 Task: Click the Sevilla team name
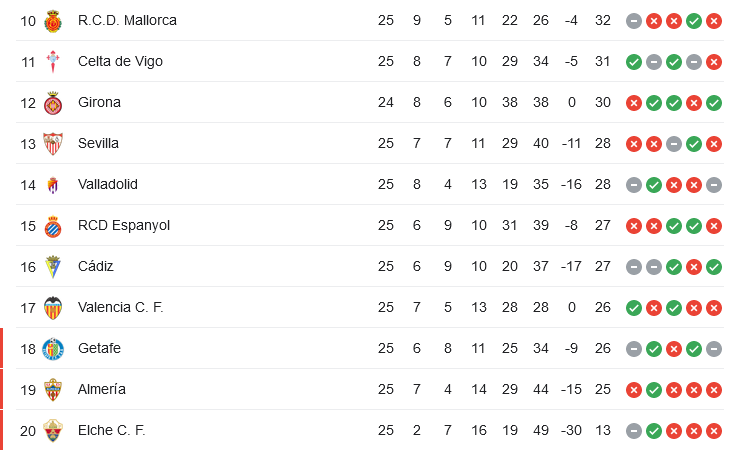point(98,143)
